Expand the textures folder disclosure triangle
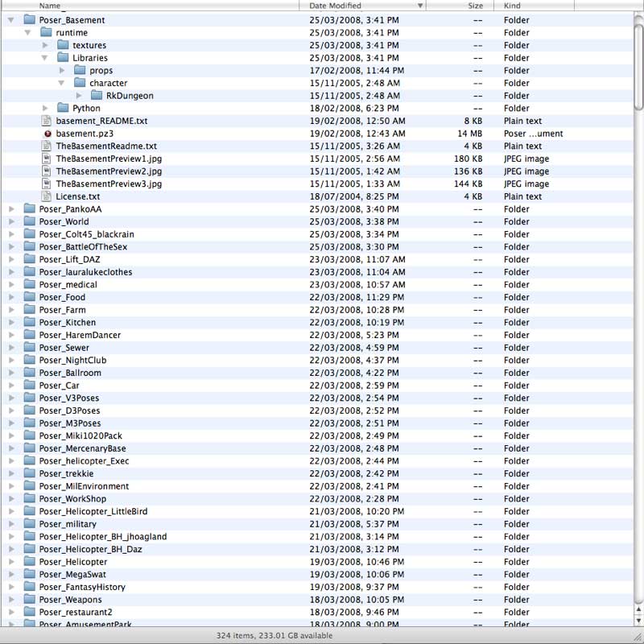This screenshot has width=644, height=644. click(x=45, y=45)
